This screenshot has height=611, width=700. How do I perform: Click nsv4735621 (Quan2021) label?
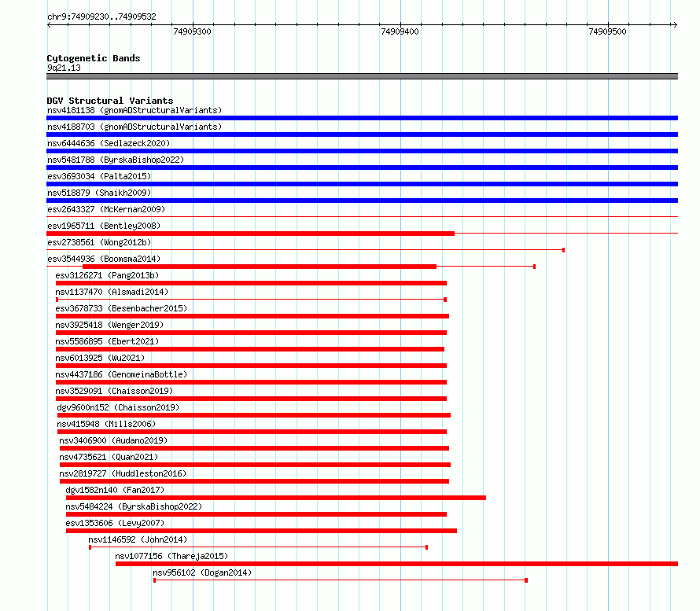point(109,457)
